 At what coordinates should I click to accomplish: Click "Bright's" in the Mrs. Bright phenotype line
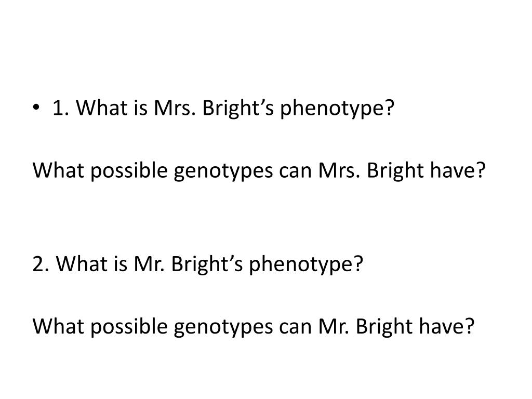238,109
